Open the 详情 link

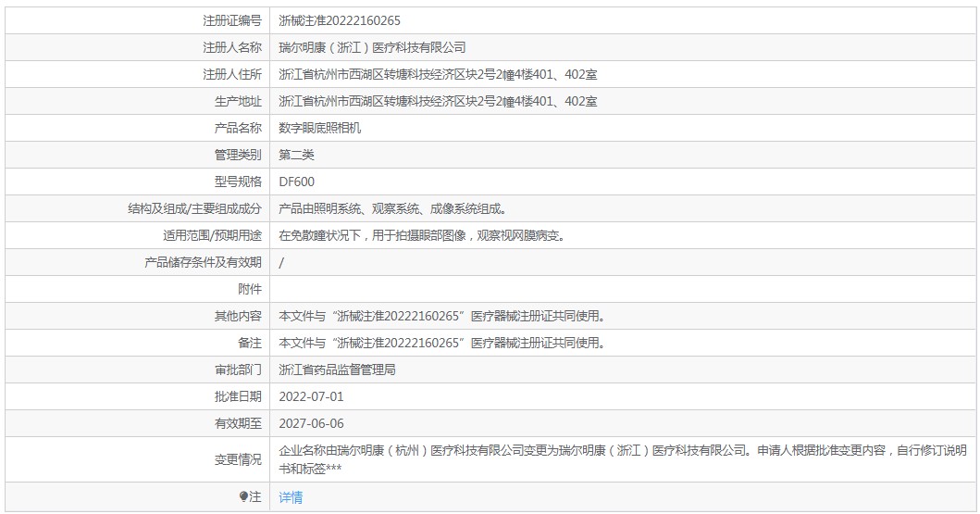291,497
